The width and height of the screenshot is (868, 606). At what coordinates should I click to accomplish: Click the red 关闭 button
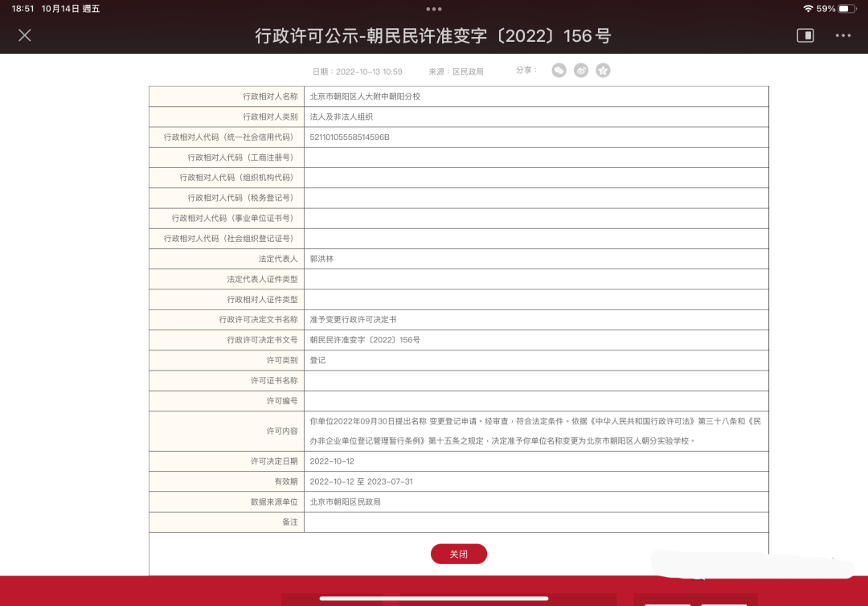458,555
